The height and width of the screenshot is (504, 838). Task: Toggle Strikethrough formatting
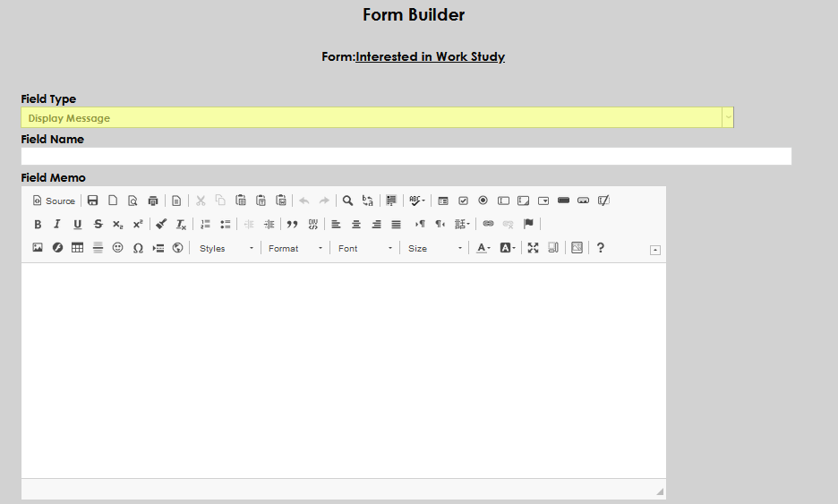click(98, 224)
